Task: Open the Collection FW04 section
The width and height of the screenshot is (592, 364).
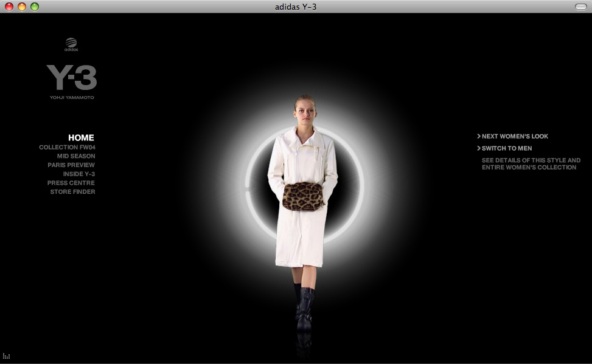Action: click(67, 147)
